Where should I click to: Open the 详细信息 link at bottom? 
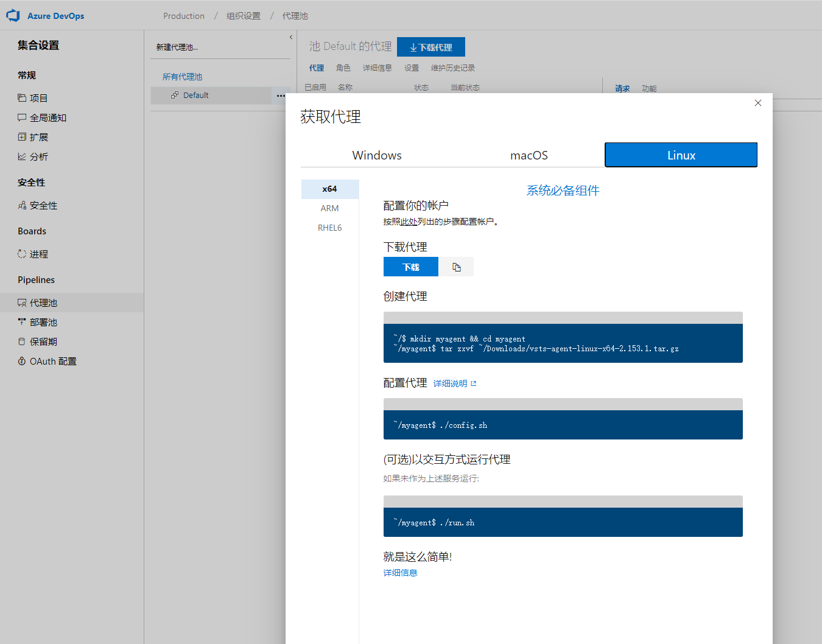(401, 573)
